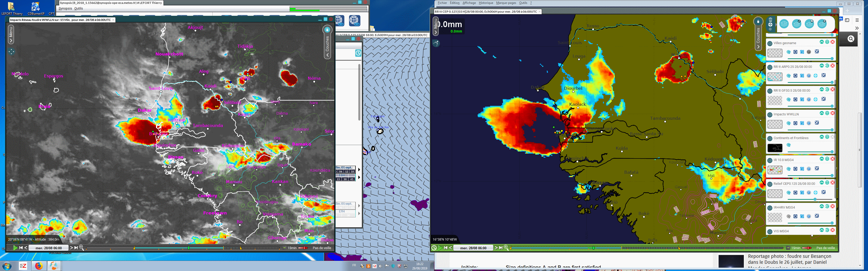Screen dimensions: 868x271
Task: Go to the previous time step in the left map
Action: point(26,248)
